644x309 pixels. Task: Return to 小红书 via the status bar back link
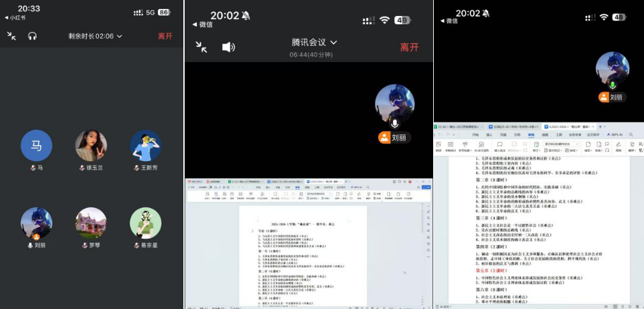pos(15,18)
